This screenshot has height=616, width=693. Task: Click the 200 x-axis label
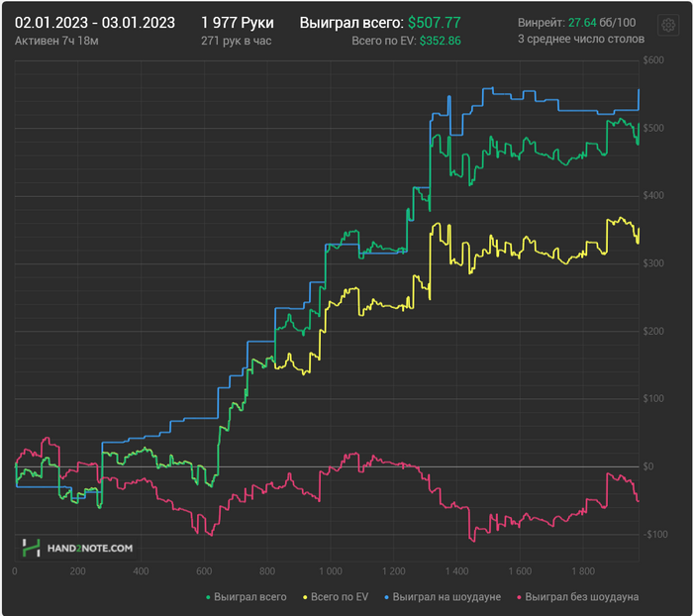pyautogui.click(x=78, y=571)
